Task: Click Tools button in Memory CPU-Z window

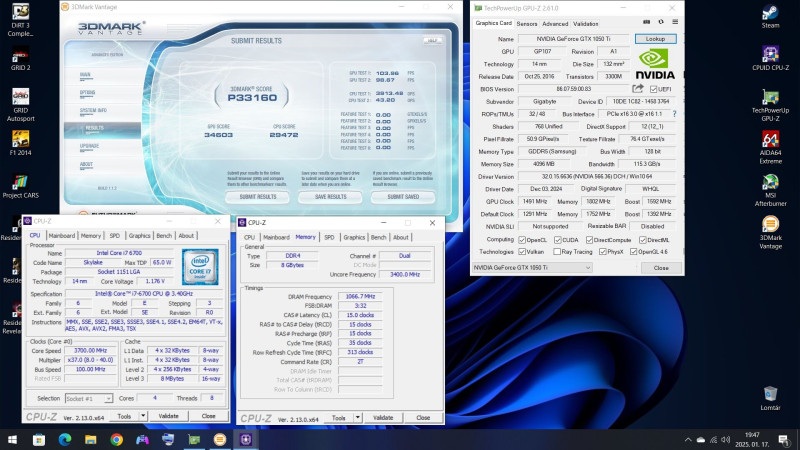Action: 339,417
